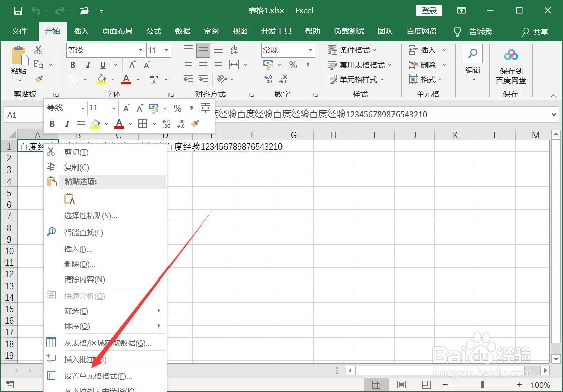Open the 插入 cells dropdown arrow
This screenshot has height=392, width=563.
pos(445,50)
